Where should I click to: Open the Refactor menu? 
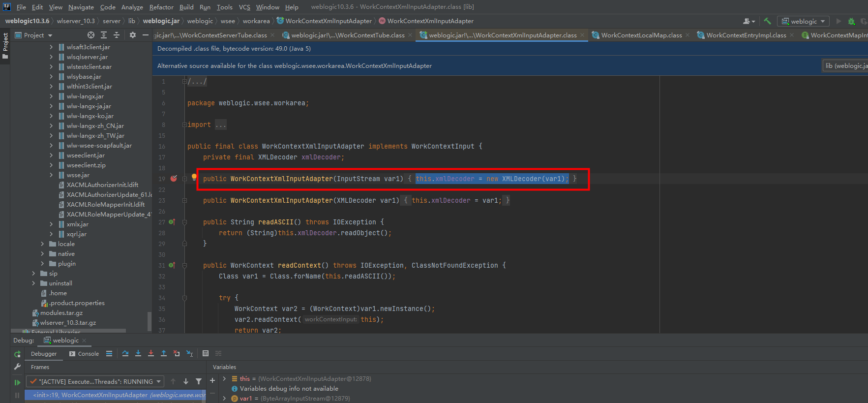[x=161, y=7]
